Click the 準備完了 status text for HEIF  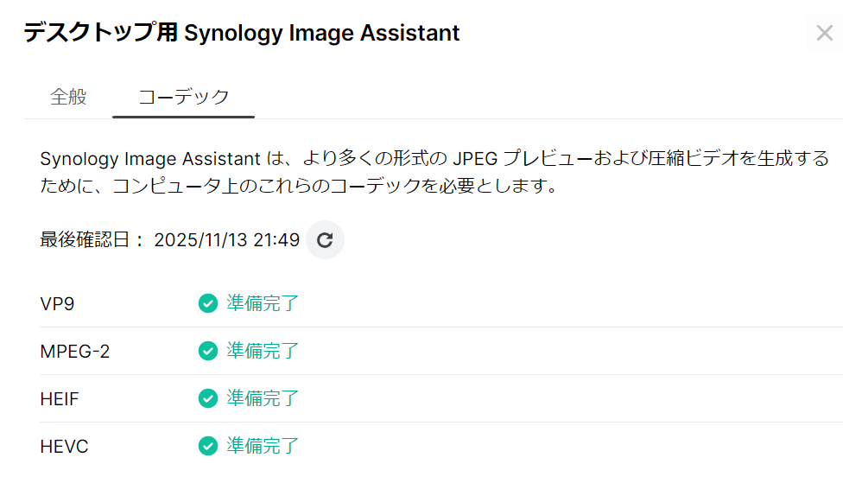point(263,398)
